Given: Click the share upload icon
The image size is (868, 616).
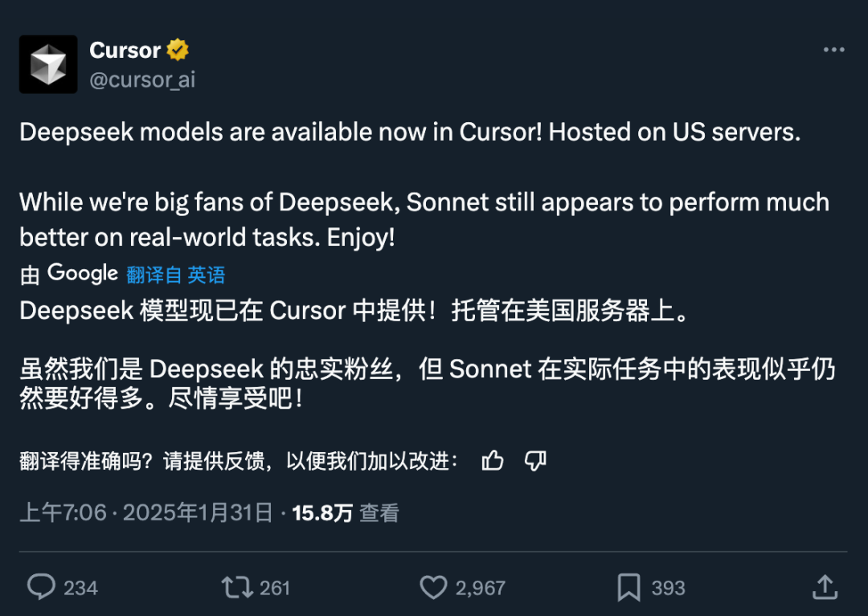Looking at the screenshot, I should pyautogui.click(x=825, y=587).
